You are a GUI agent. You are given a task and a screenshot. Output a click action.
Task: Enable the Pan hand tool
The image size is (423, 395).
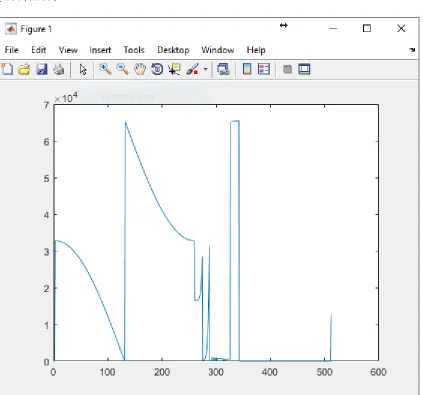(x=140, y=69)
